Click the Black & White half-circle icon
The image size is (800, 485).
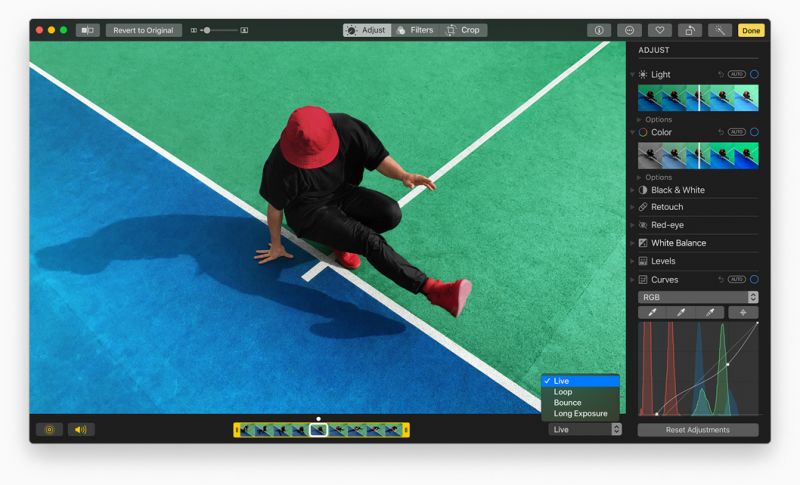[643, 190]
